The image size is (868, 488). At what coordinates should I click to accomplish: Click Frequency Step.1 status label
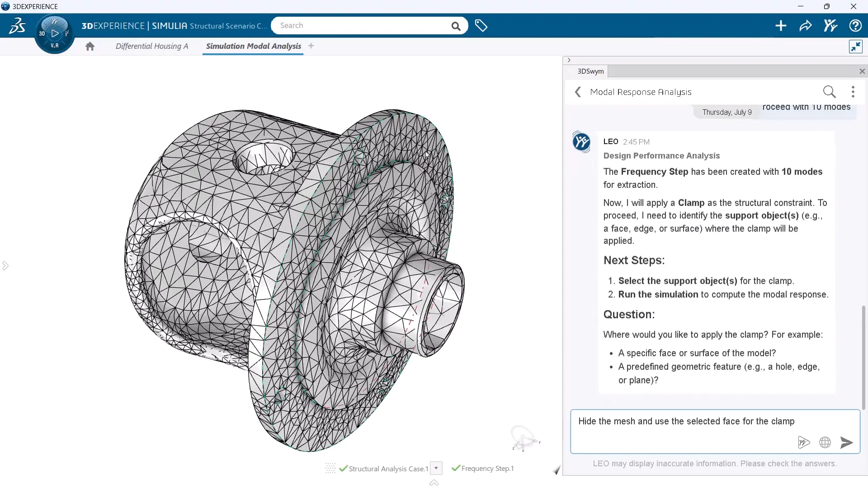tap(487, 469)
